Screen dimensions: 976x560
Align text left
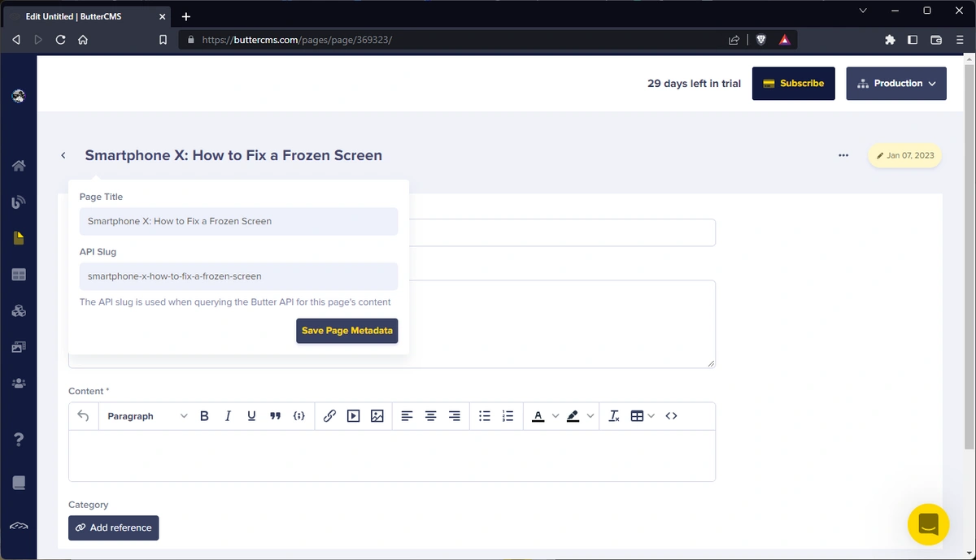pos(407,416)
